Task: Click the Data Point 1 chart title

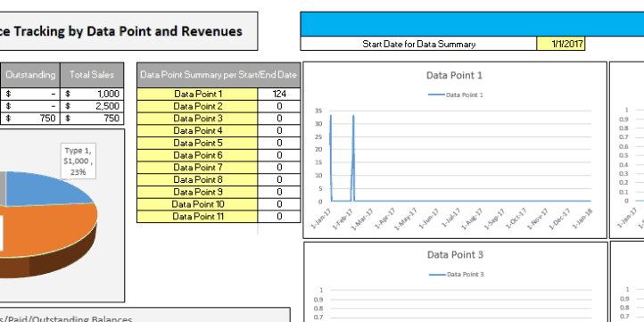Action: coord(454,75)
